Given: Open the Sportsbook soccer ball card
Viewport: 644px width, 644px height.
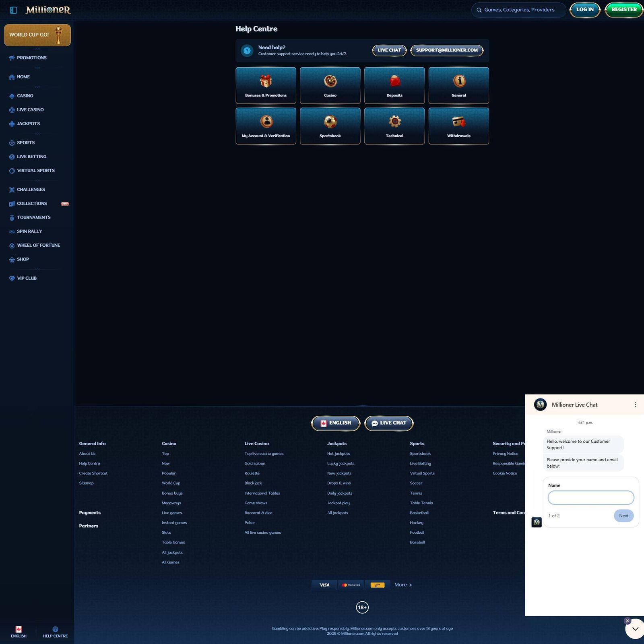Looking at the screenshot, I should click(330, 126).
